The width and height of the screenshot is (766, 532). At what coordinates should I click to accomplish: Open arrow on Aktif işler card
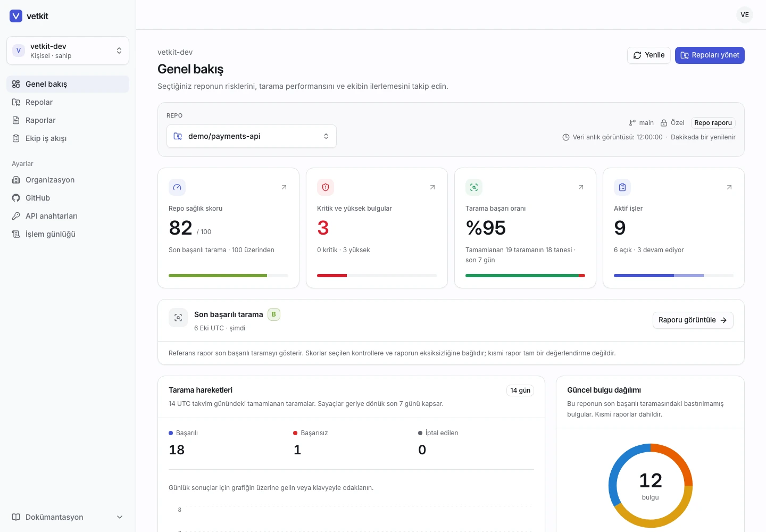[729, 187]
